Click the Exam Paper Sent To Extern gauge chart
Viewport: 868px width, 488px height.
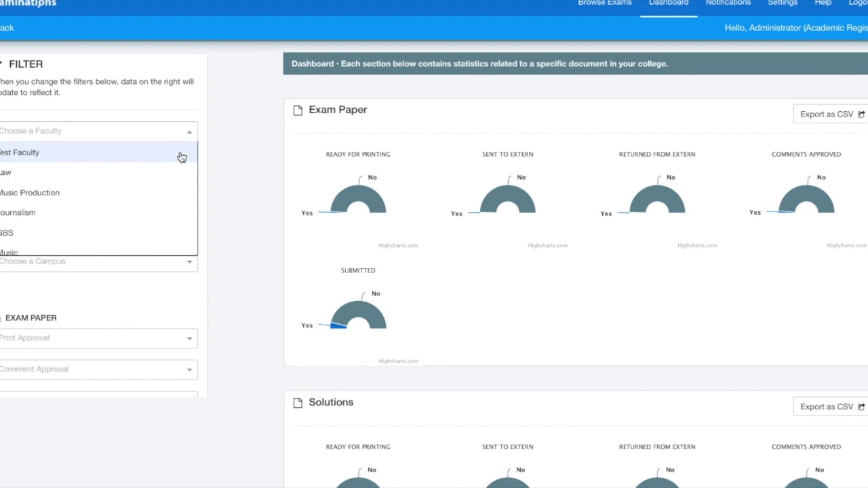508,199
